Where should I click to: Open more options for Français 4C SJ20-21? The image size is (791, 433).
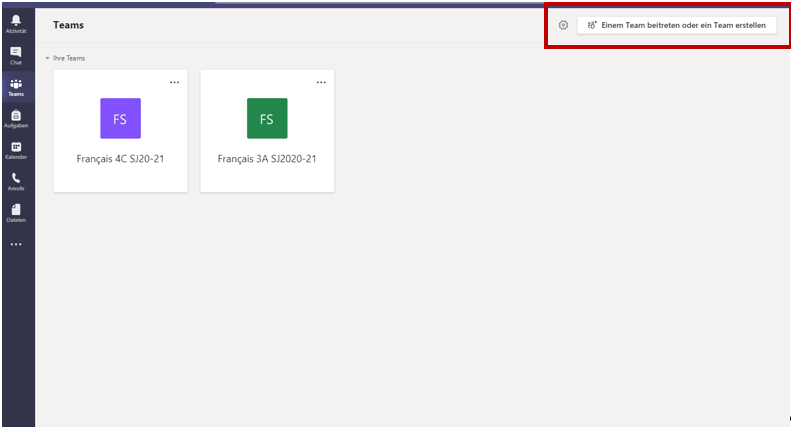point(174,82)
